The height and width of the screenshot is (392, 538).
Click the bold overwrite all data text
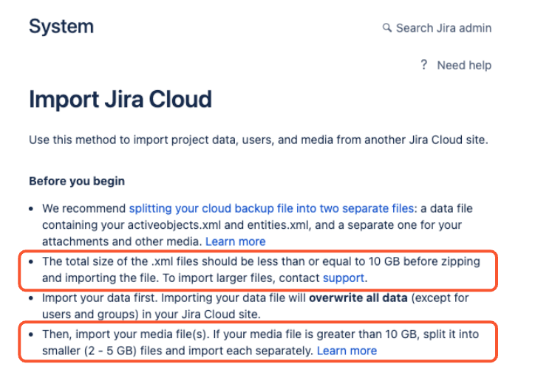pos(358,298)
